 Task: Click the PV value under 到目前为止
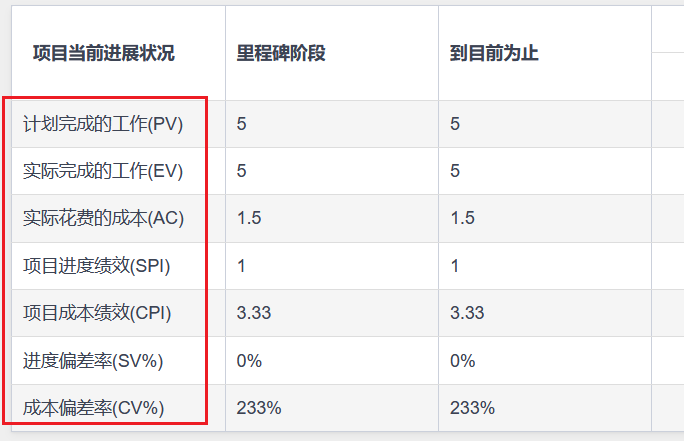pyautogui.click(x=455, y=124)
